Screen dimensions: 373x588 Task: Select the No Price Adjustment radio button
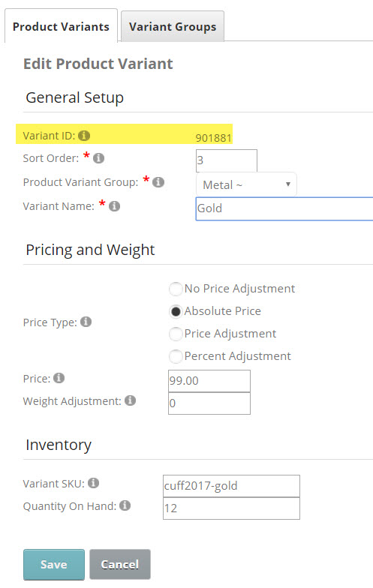[176, 289]
